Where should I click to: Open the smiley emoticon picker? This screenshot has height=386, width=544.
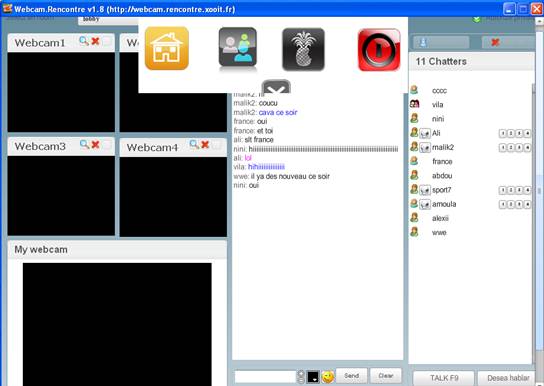click(328, 377)
